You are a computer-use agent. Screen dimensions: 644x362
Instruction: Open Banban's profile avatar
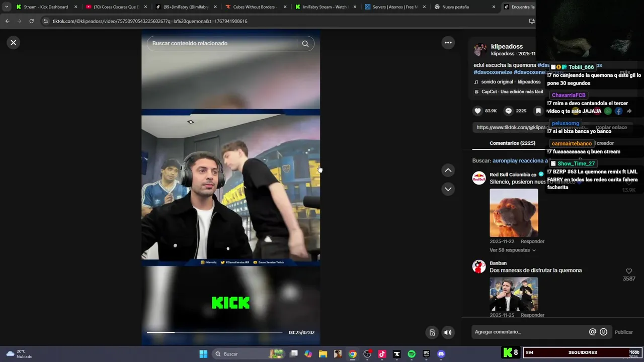479,266
